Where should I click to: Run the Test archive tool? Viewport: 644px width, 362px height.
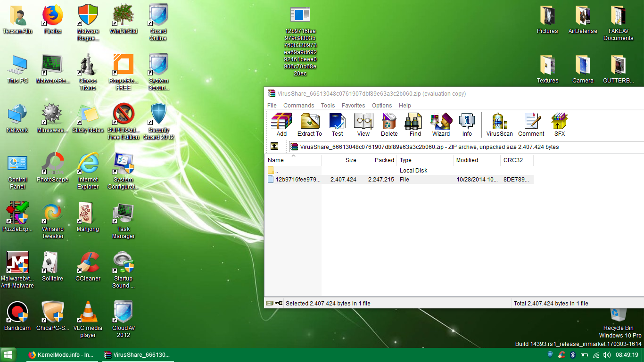337,124
